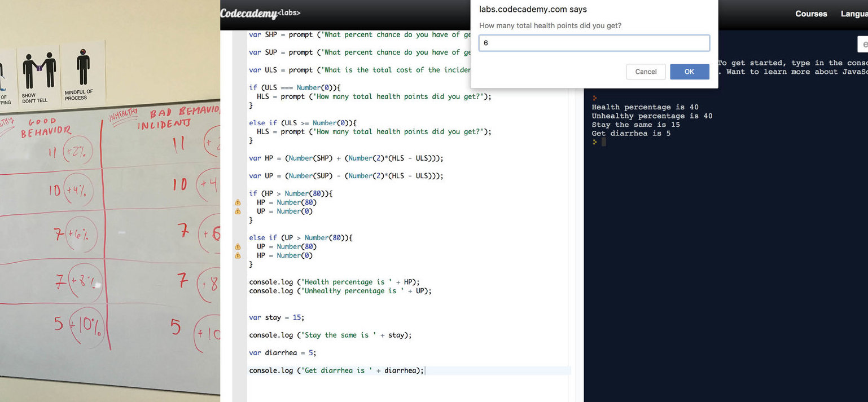Click the 'if (HP > Number(80)){' line
868x402 pixels.
click(291, 193)
